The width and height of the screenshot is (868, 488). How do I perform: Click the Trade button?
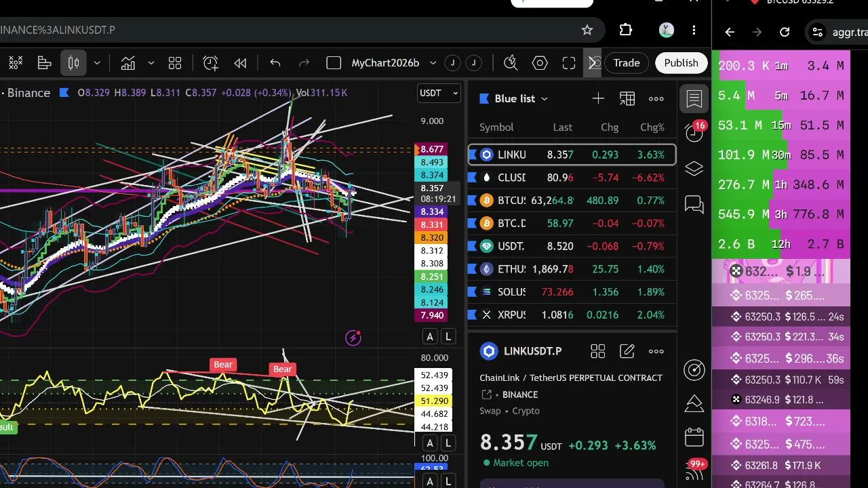coord(627,63)
